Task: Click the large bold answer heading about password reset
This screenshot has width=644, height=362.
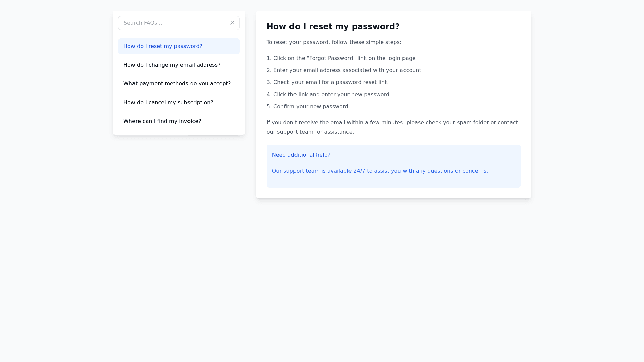Action: (x=333, y=27)
